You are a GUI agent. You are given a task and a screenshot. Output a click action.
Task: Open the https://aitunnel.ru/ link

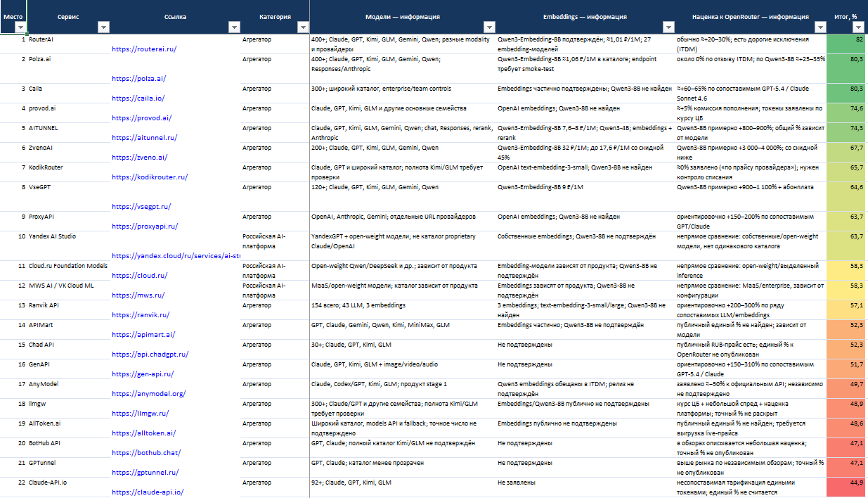click(x=144, y=138)
